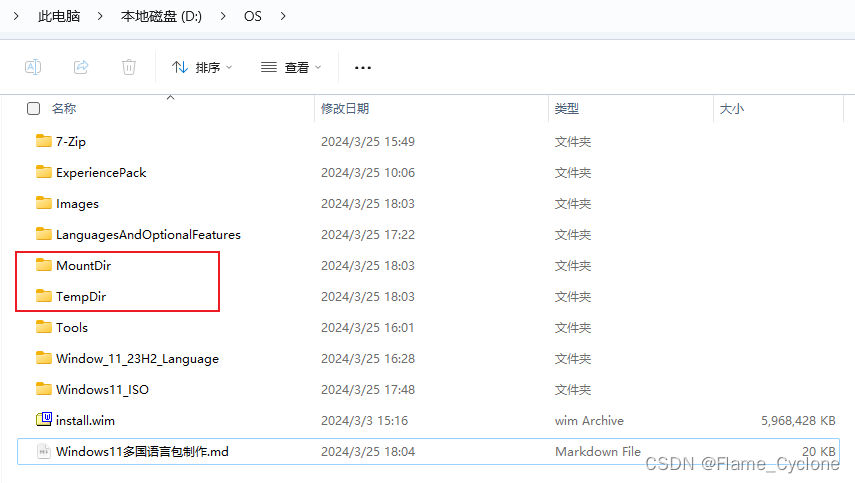
Task: Click the TempDir folder icon
Action: click(44, 296)
